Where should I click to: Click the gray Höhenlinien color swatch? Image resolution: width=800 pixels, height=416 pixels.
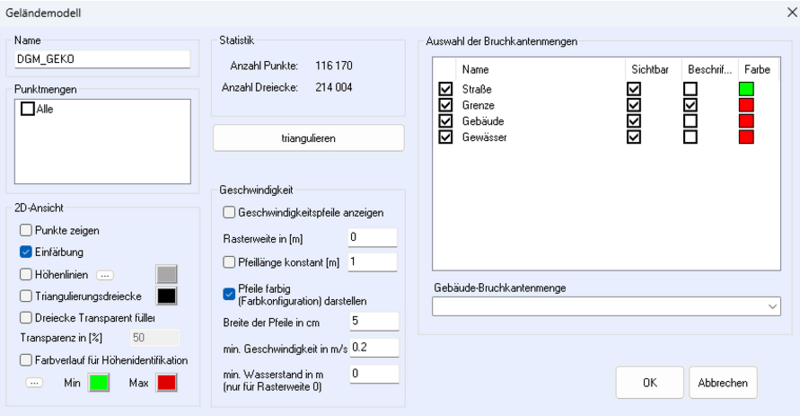166,274
